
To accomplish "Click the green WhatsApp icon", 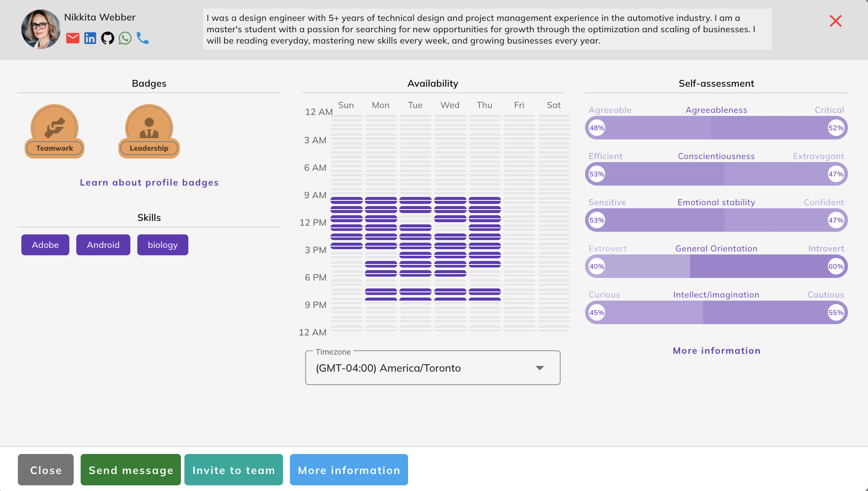I will click(125, 38).
